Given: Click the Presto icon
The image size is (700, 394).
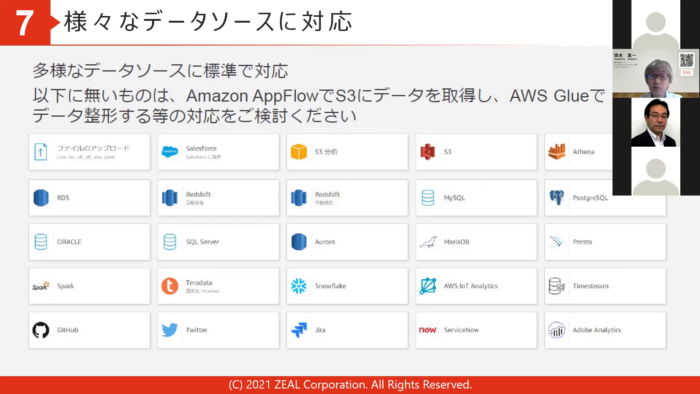Looking at the screenshot, I should [556, 242].
